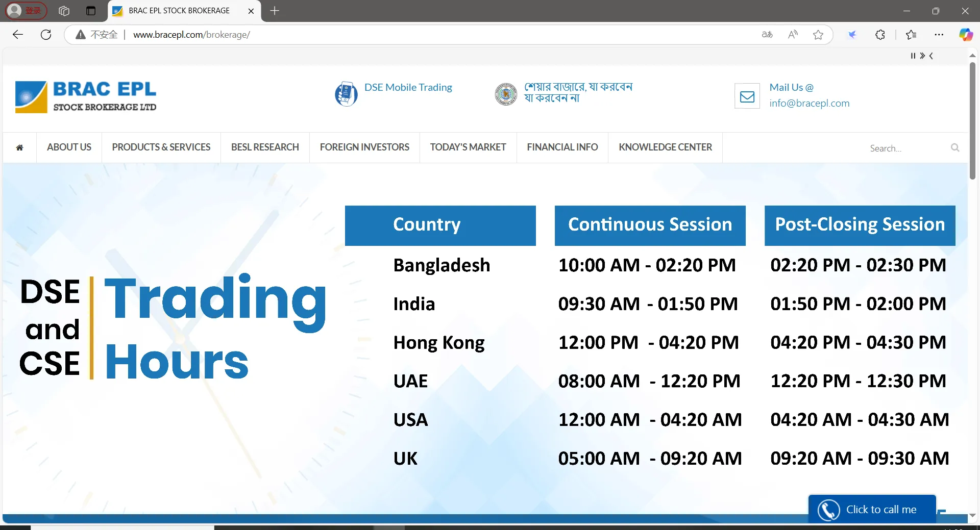Click the scrollbar down arrow
Image resolution: width=980 pixels, height=530 pixels.
click(x=972, y=516)
